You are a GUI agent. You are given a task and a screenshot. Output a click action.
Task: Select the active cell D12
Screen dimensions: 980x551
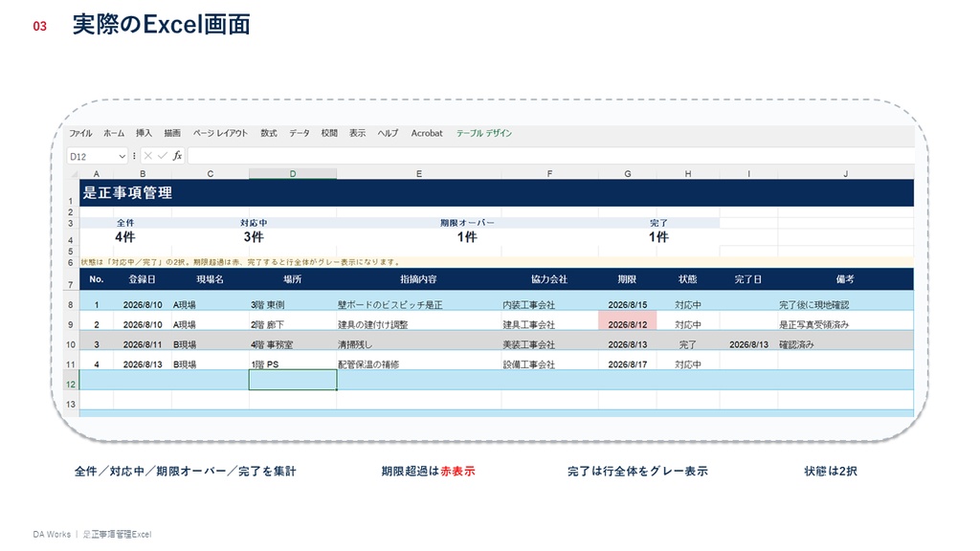coord(293,380)
